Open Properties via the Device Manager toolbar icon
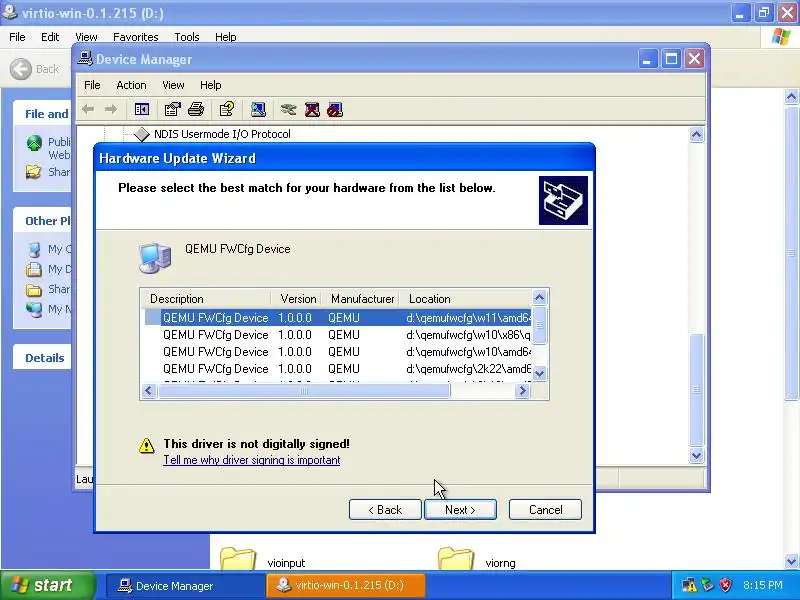Viewport: 800px width, 600px height. click(x=172, y=109)
